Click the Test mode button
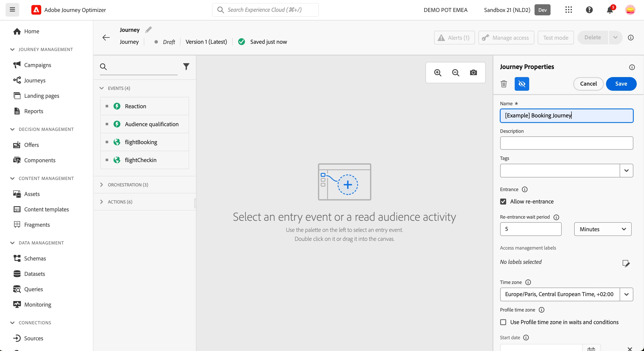Image resolution: width=644 pixels, height=351 pixels. point(555,38)
